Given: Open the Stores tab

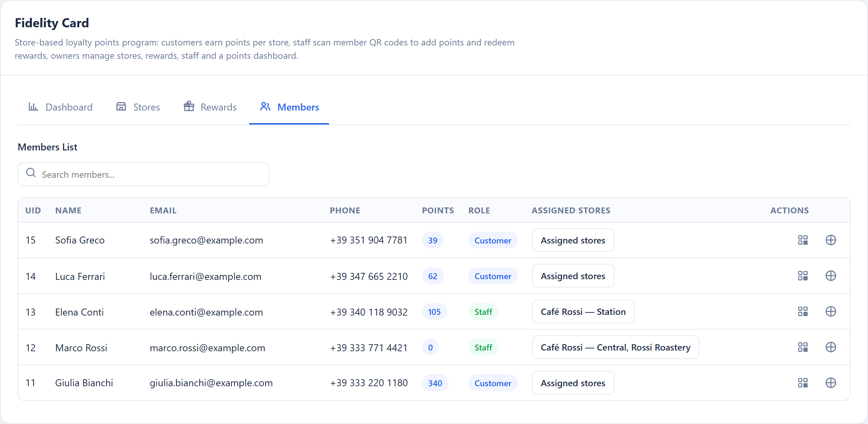Looking at the screenshot, I should coord(138,107).
